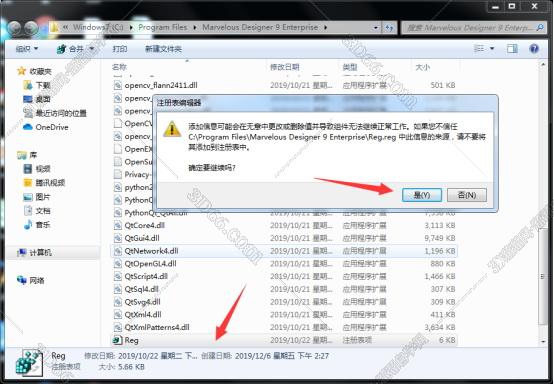Click the refresh icon beside the address bar
This screenshot has height=384, width=554.
coord(389,27)
